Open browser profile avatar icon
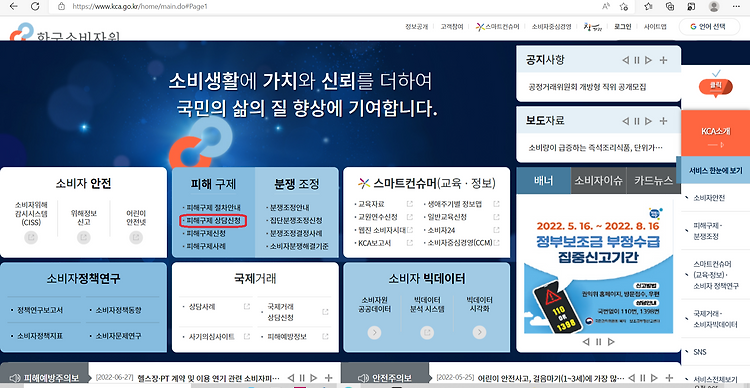This screenshot has height=388, width=750. tap(714, 6)
